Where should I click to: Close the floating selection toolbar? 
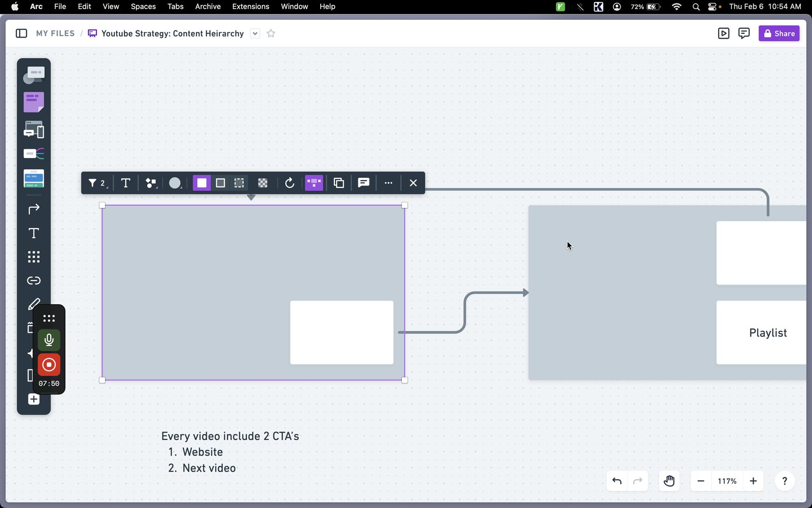(x=413, y=183)
